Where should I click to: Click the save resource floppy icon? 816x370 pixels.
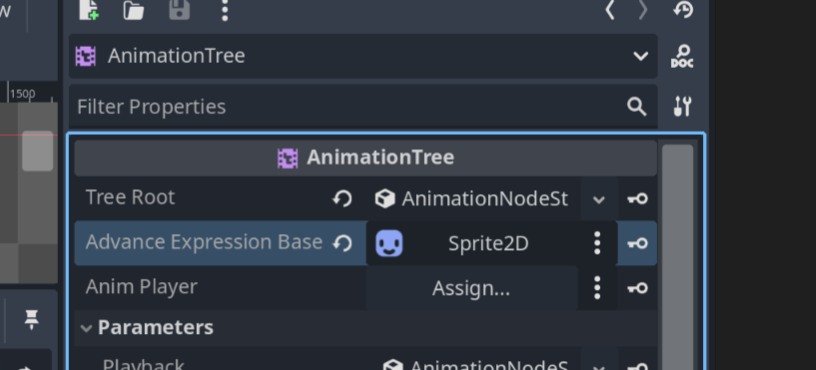[x=180, y=9]
